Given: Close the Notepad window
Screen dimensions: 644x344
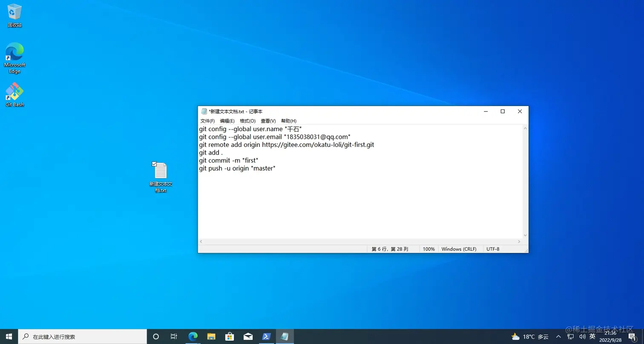Looking at the screenshot, I should 520,112.
